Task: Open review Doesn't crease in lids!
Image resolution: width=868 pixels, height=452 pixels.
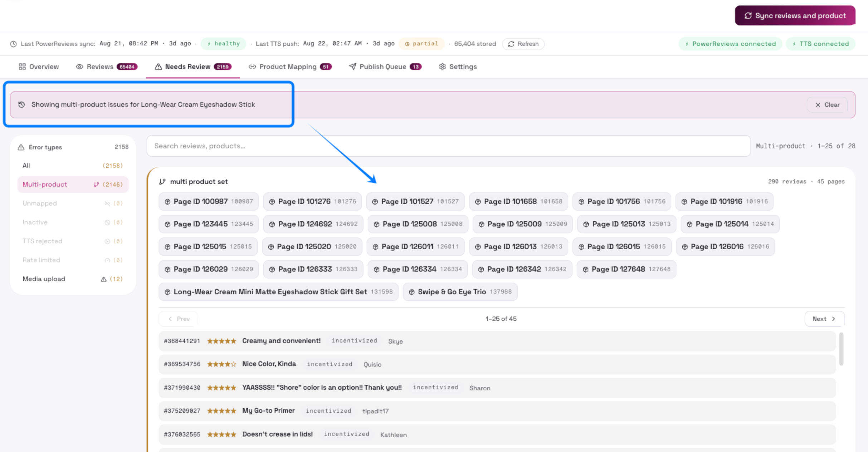Action: coord(497,434)
